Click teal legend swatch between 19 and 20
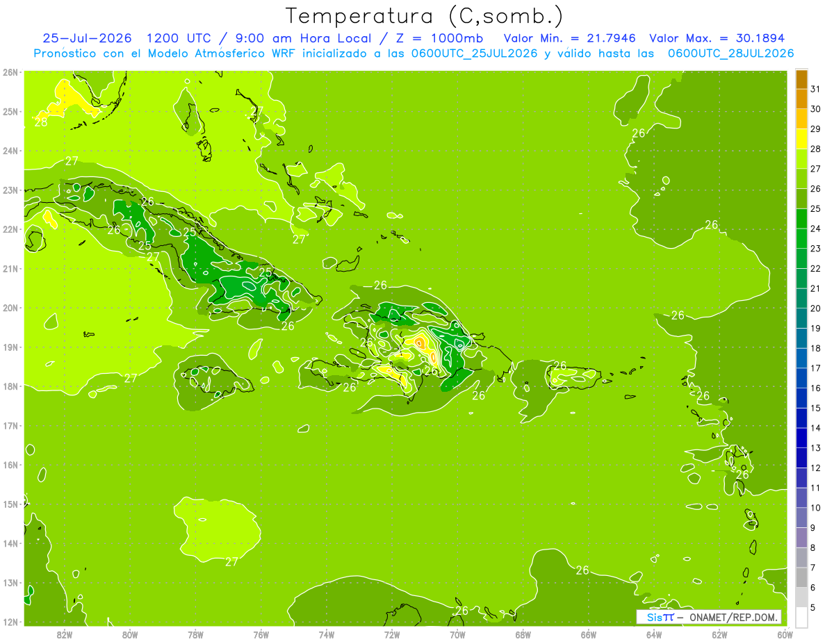Screen dimensions: 834x644 (801, 318)
